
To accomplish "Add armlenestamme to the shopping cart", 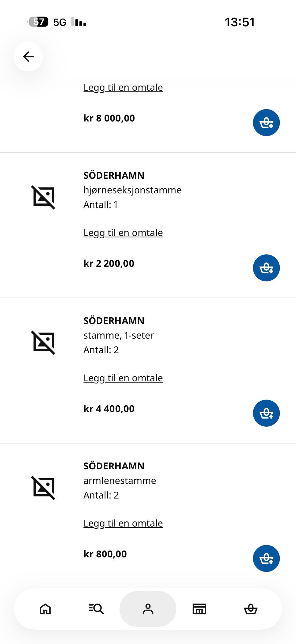I will point(266,558).
